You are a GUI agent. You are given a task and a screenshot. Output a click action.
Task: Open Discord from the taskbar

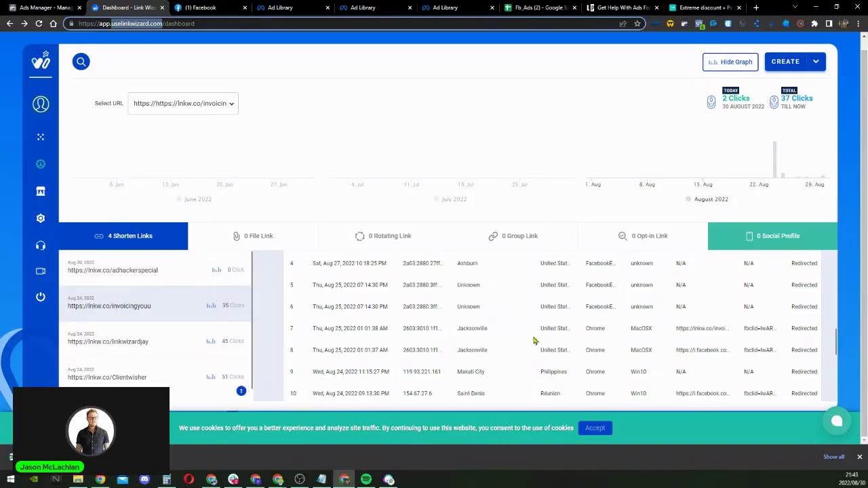(x=144, y=479)
